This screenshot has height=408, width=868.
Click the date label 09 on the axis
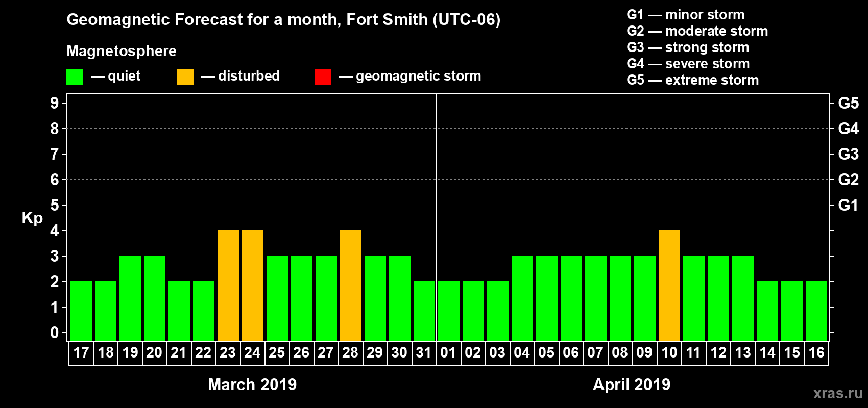tap(644, 352)
